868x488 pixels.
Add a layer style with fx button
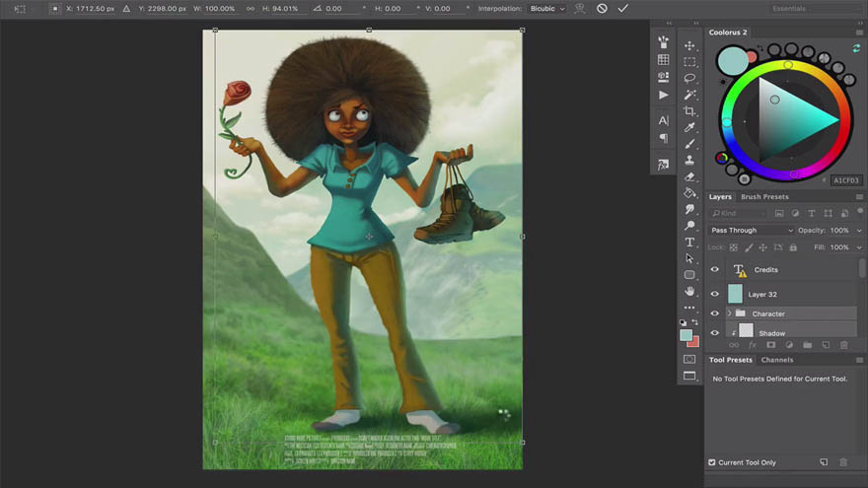click(x=753, y=345)
